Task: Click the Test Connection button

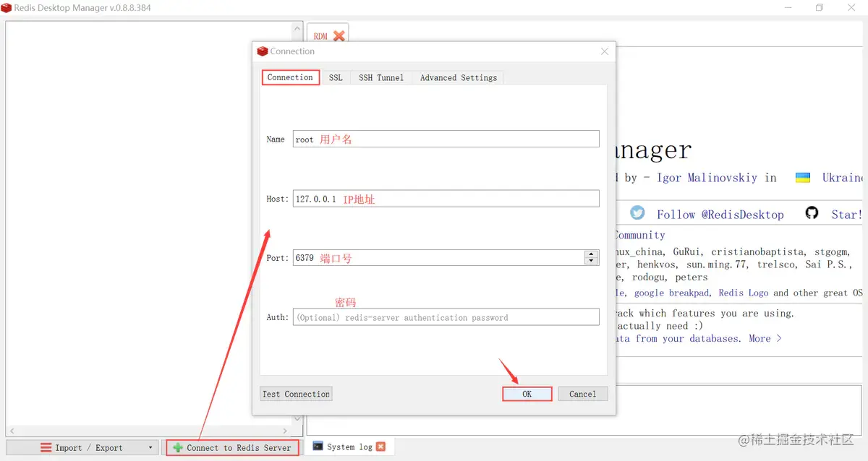Action: pyautogui.click(x=296, y=394)
